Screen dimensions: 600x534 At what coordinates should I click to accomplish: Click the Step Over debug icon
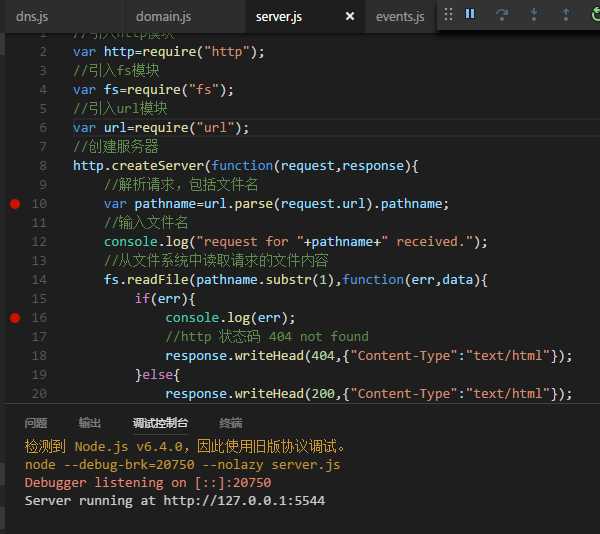click(x=502, y=15)
